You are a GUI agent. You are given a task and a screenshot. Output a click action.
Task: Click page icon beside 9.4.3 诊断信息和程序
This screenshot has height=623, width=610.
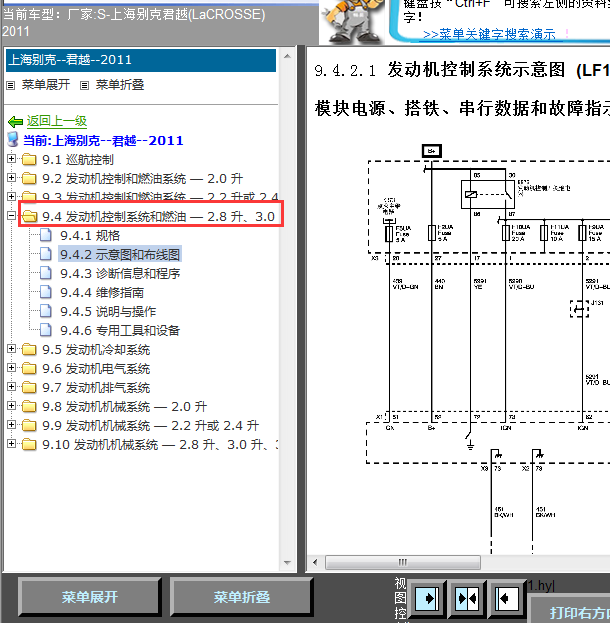click(46, 273)
